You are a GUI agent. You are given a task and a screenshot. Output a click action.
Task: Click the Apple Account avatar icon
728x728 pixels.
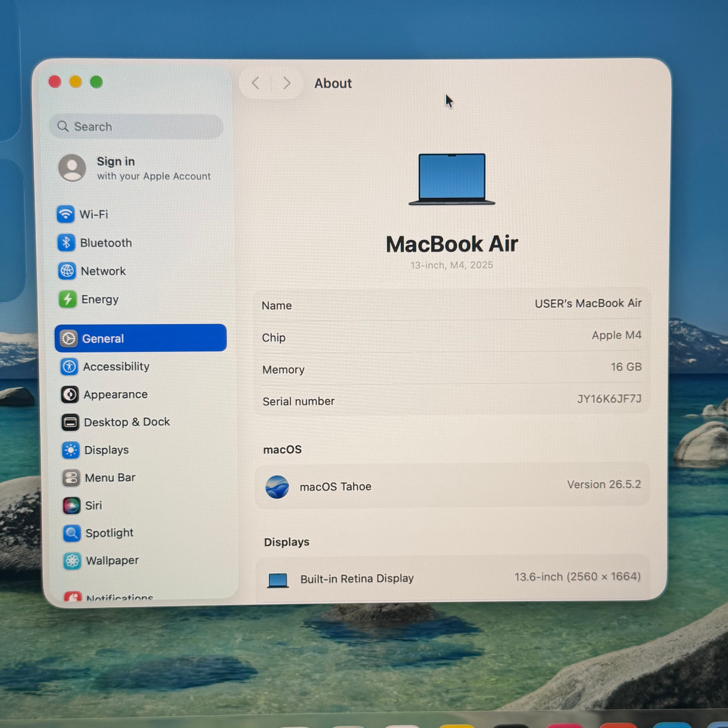(x=72, y=168)
